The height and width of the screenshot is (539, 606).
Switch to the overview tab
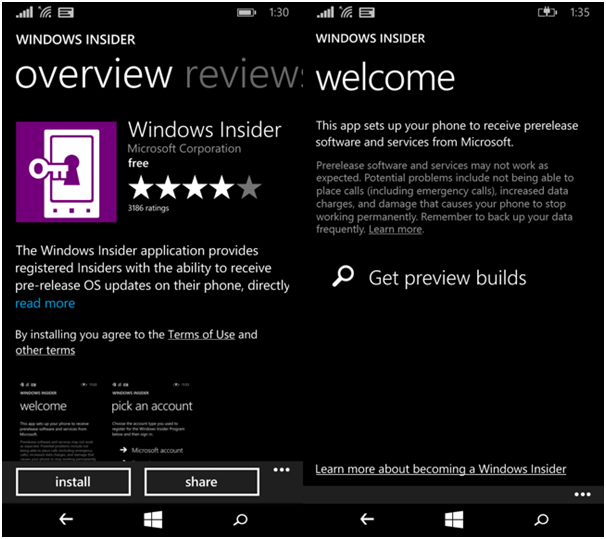94,75
